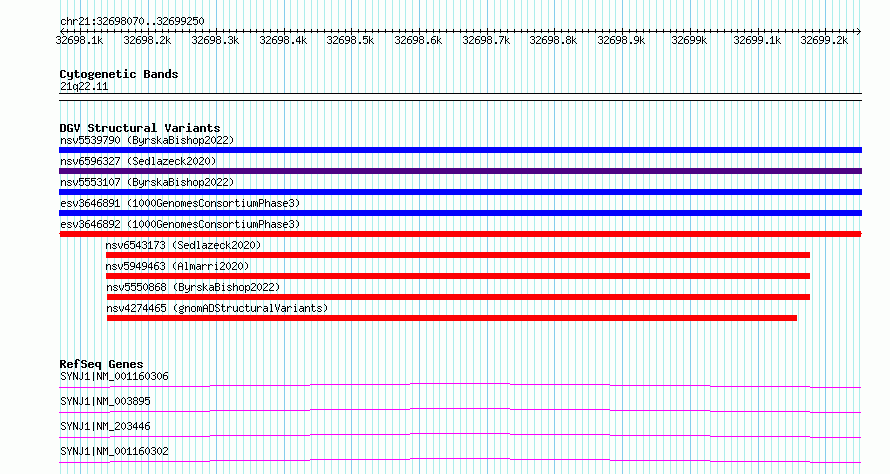Image resolution: width=890 pixels, height=474 pixels.
Task: Click the RefSeq Genes track heading
Action: 101,364
